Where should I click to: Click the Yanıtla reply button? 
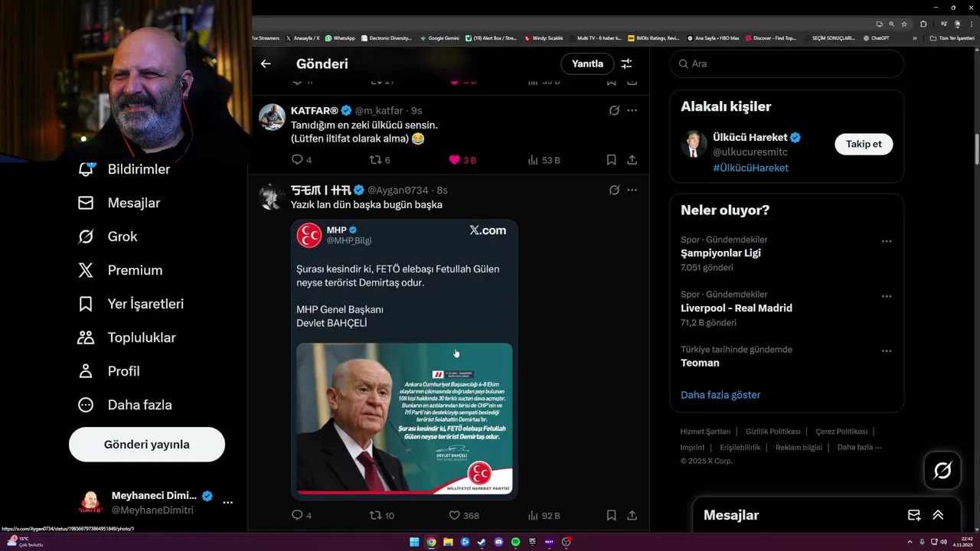(587, 64)
